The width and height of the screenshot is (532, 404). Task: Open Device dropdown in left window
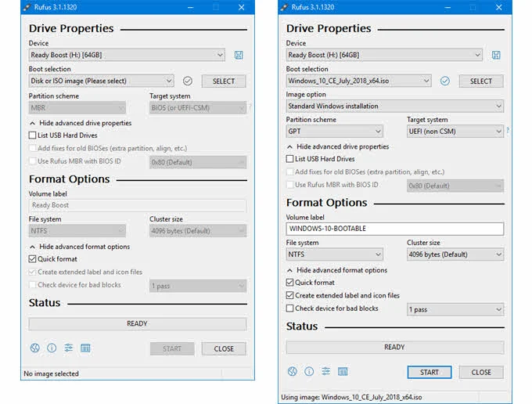tap(127, 55)
